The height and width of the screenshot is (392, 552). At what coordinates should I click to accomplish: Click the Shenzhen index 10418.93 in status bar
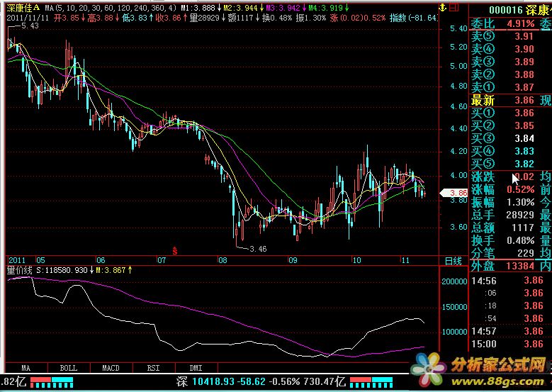213,381
